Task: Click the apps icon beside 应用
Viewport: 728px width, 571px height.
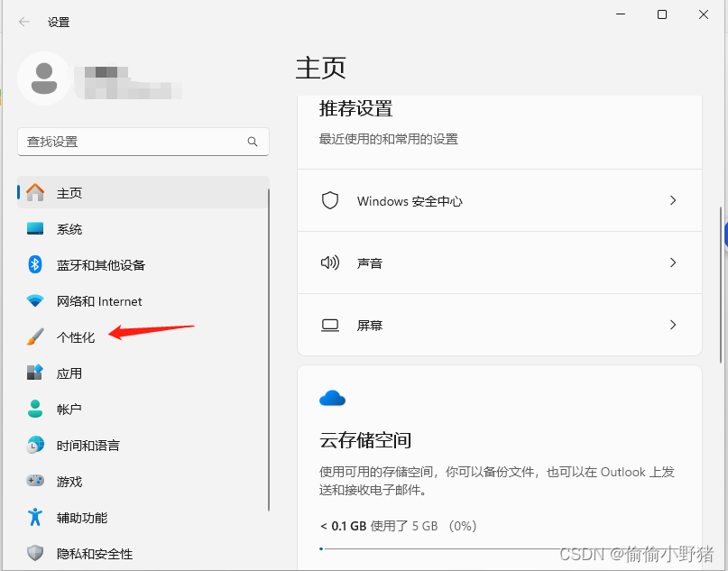Action: (35, 373)
